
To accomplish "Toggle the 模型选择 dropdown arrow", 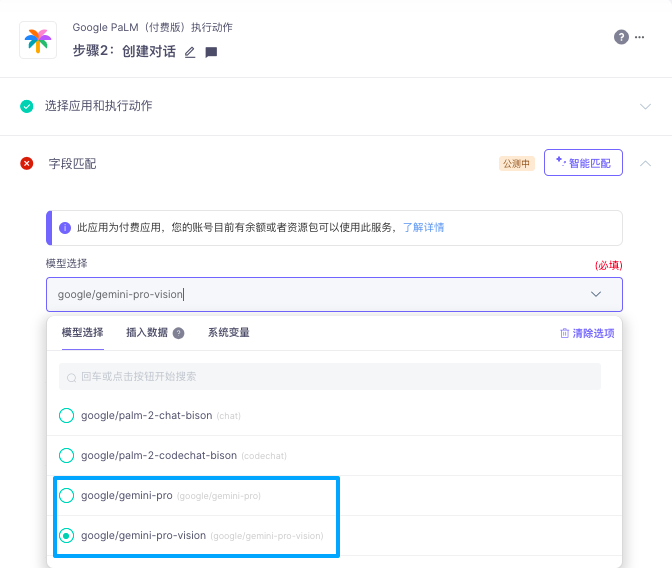I will pos(596,294).
